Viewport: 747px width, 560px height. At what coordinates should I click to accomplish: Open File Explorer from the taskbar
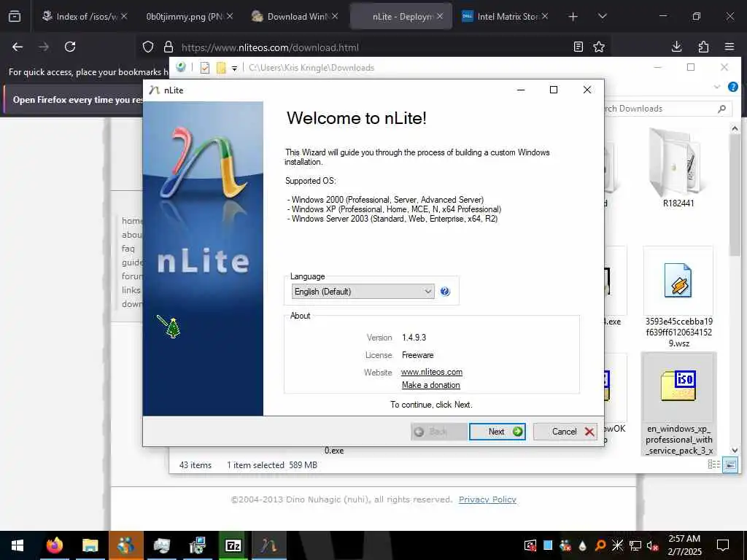pyautogui.click(x=90, y=545)
